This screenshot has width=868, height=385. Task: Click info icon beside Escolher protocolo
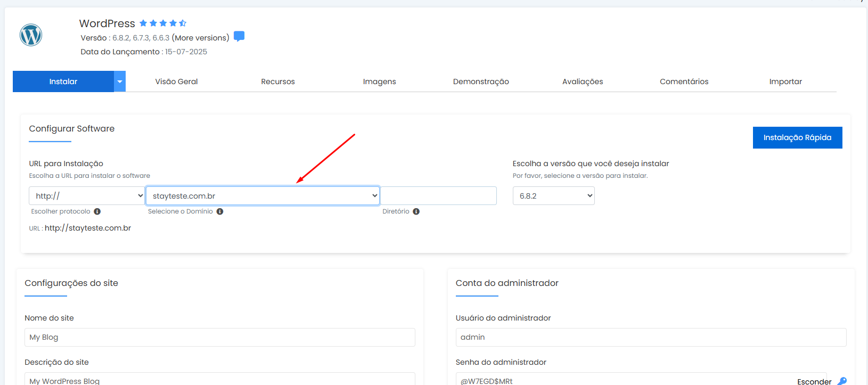[97, 211]
